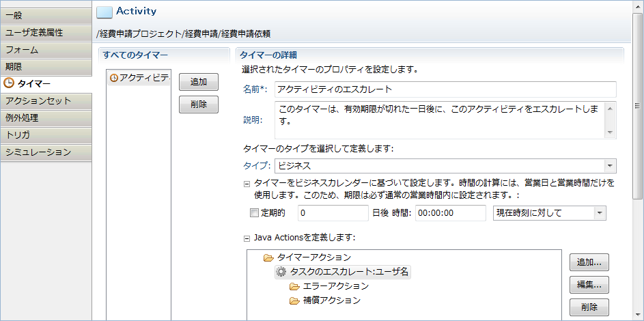Click the 削除 button under timer list 追加
The width and height of the screenshot is (644, 321).
[199, 104]
